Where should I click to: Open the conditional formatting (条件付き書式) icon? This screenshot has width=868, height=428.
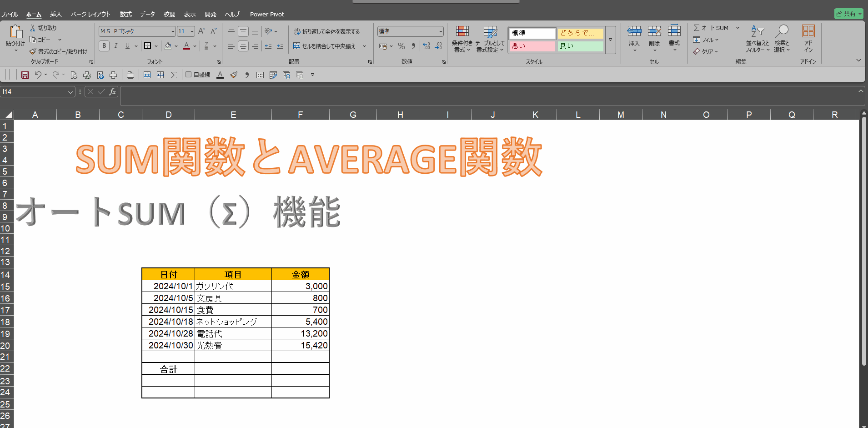(462, 39)
